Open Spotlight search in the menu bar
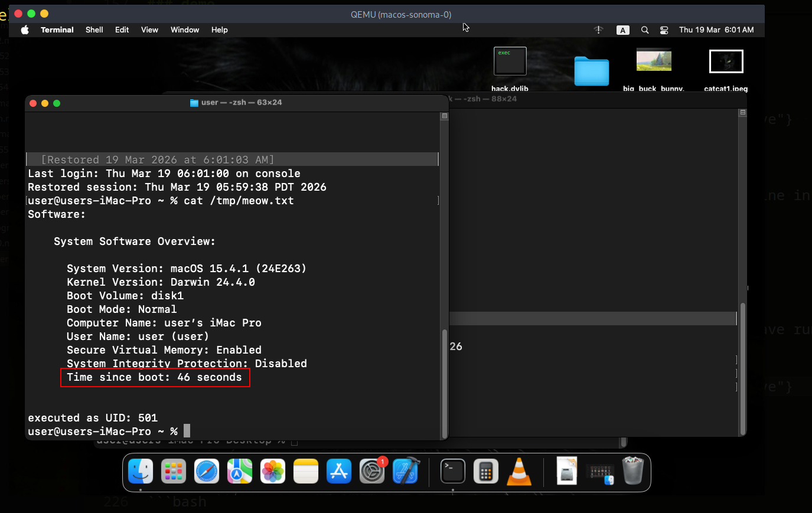The height and width of the screenshot is (513, 812). coord(644,30)
